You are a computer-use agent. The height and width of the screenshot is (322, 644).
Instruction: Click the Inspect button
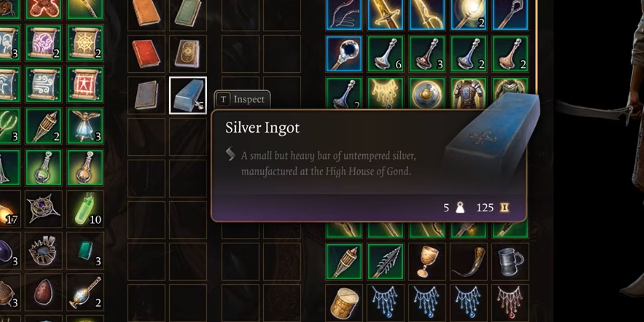click(242, 99)
